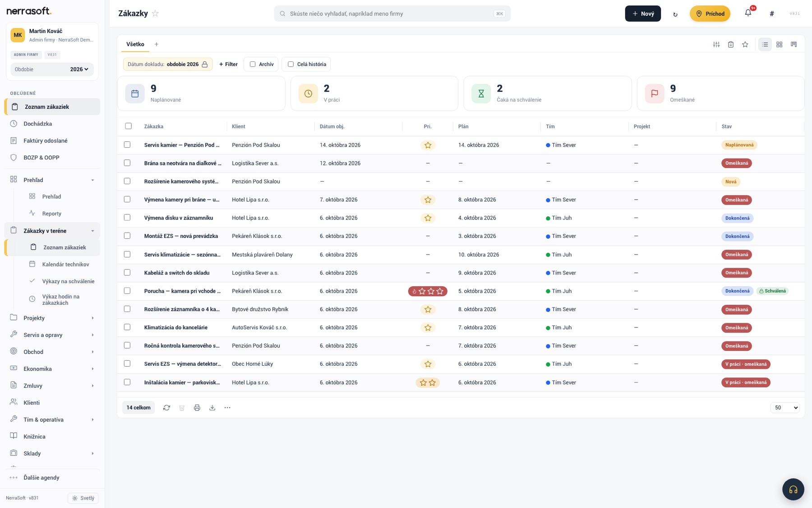This screenshot has width=812, height=508.
Task: Click the headset support icon
Action: pos(793,489)
